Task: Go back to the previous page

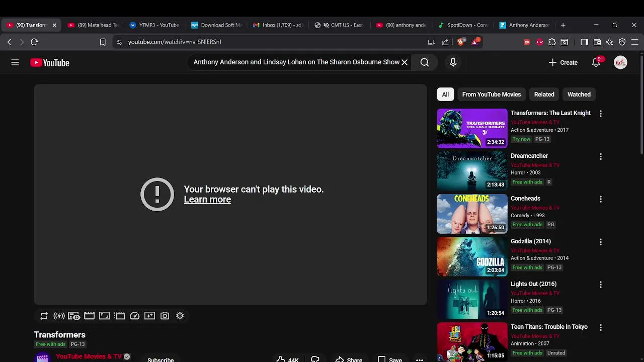Action: tap(9, 42)
